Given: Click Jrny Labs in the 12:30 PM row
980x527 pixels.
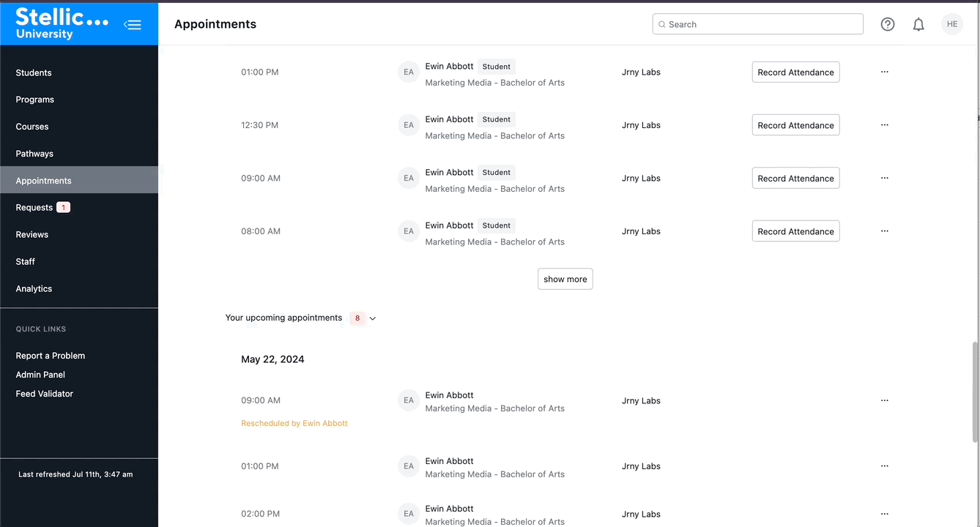Looking at the screenshot, I should (x=641, y=125).
